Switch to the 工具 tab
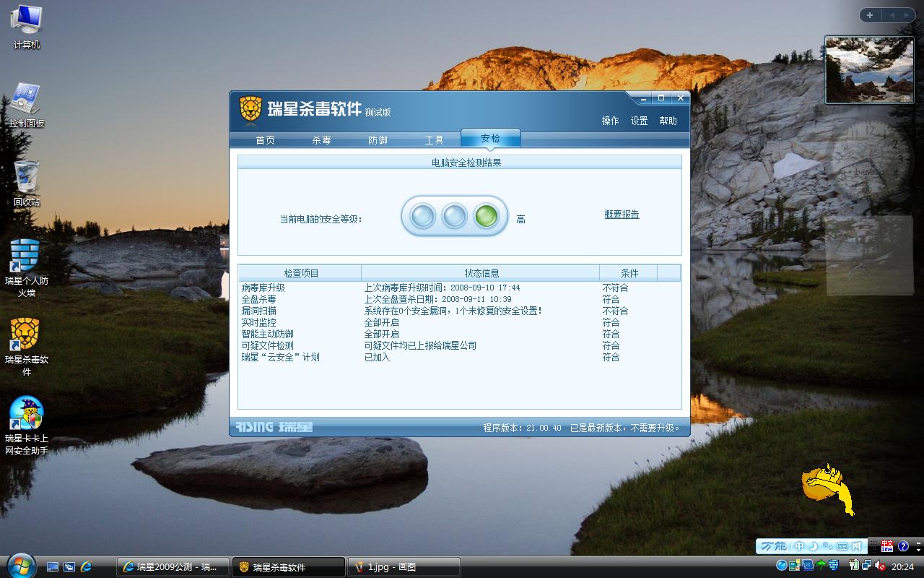 (x=434, y=140)
